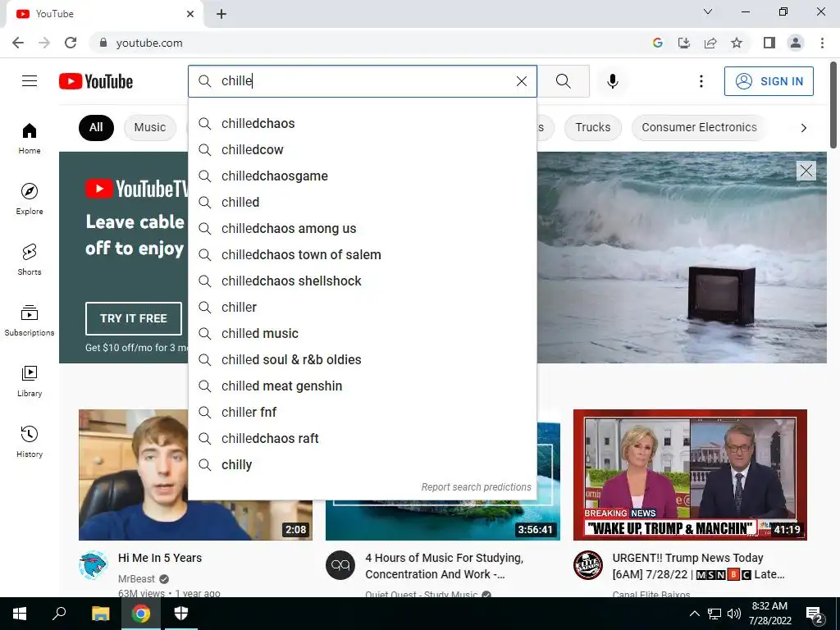Click the install app icon in address bar
840x630 pixels.
click(684, 43)
